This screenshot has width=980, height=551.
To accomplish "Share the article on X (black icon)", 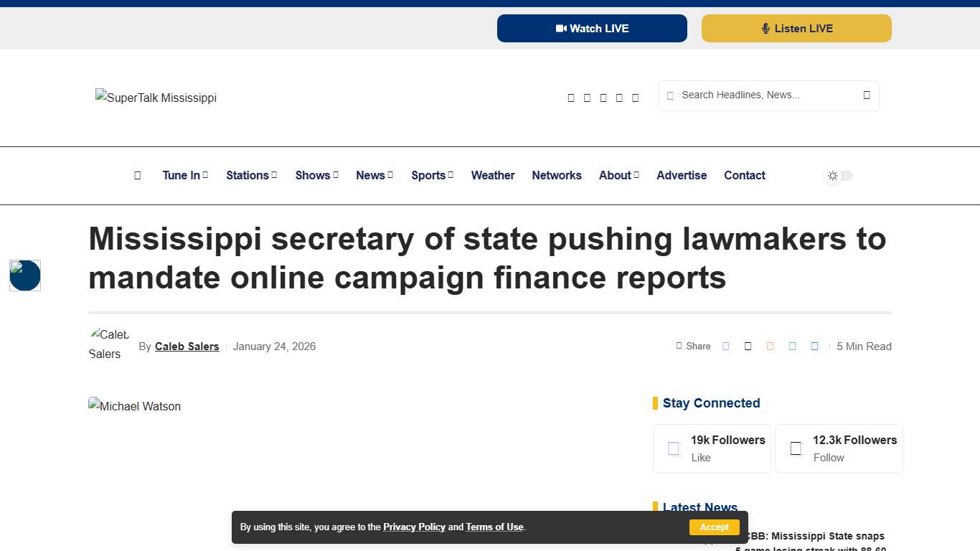I will (748, 346).
